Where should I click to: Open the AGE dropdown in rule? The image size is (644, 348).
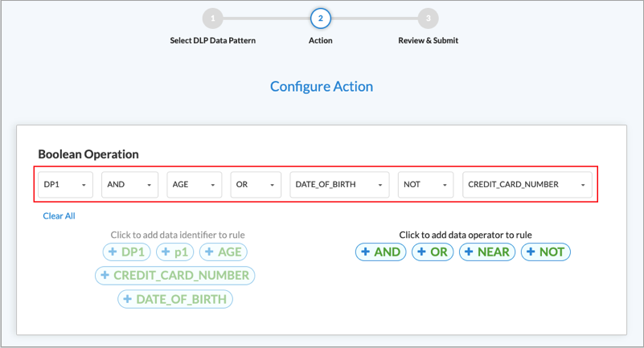[195, 185]
